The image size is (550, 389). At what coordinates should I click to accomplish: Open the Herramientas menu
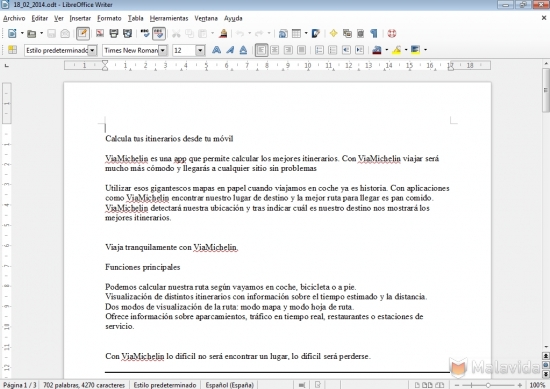pos(169,18)
